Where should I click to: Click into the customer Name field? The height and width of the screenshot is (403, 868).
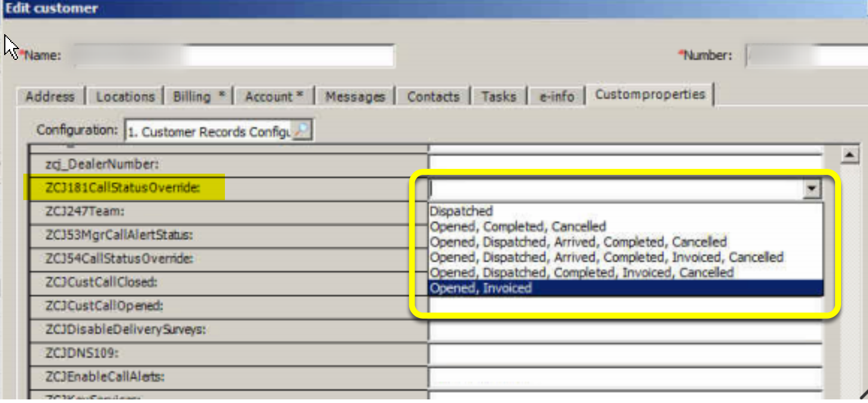click(233, 56)
